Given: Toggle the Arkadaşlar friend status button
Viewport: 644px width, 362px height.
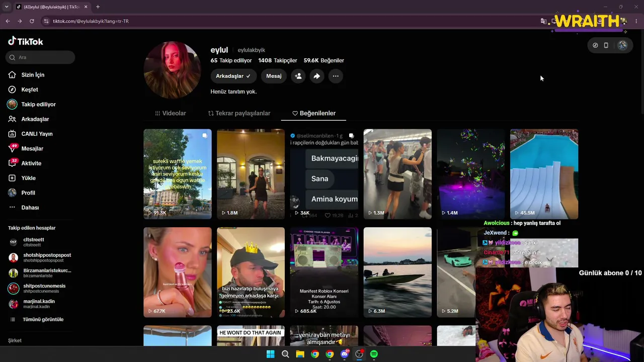Looking at the screenshot, I should click(x=233, y=76).
